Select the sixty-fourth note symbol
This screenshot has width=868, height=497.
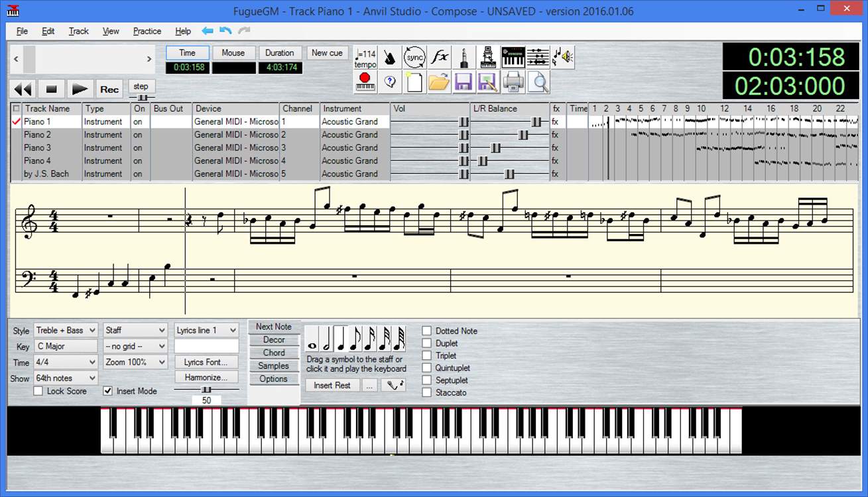tap(399, 339)
